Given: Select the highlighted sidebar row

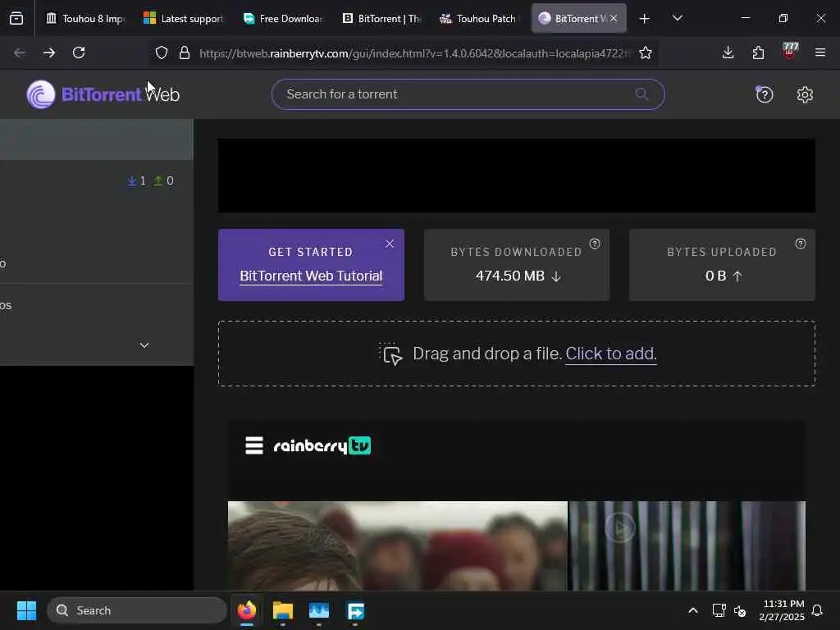Looking at the screenshot, I should point(97,139).
